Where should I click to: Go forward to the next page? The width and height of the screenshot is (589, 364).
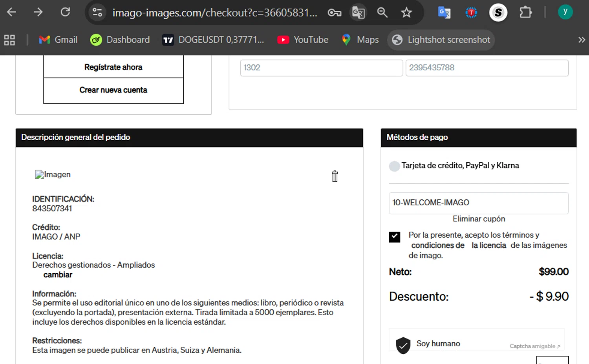pos(38,13)
